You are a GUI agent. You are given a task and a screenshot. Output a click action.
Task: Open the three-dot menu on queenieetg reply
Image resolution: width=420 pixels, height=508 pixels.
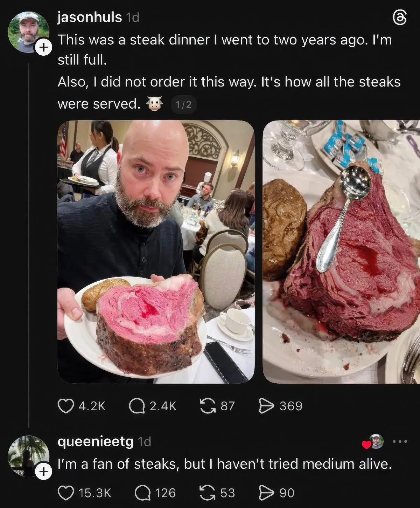[400, 441]
